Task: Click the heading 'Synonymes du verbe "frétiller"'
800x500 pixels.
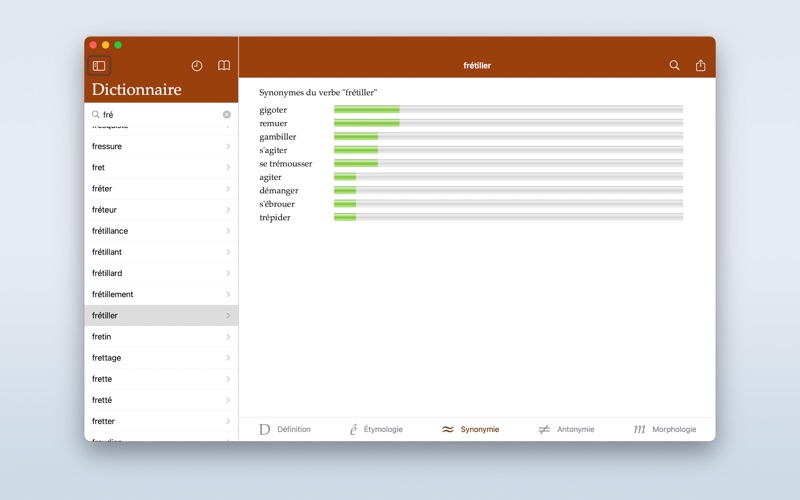Action: (x=318, y=93)
